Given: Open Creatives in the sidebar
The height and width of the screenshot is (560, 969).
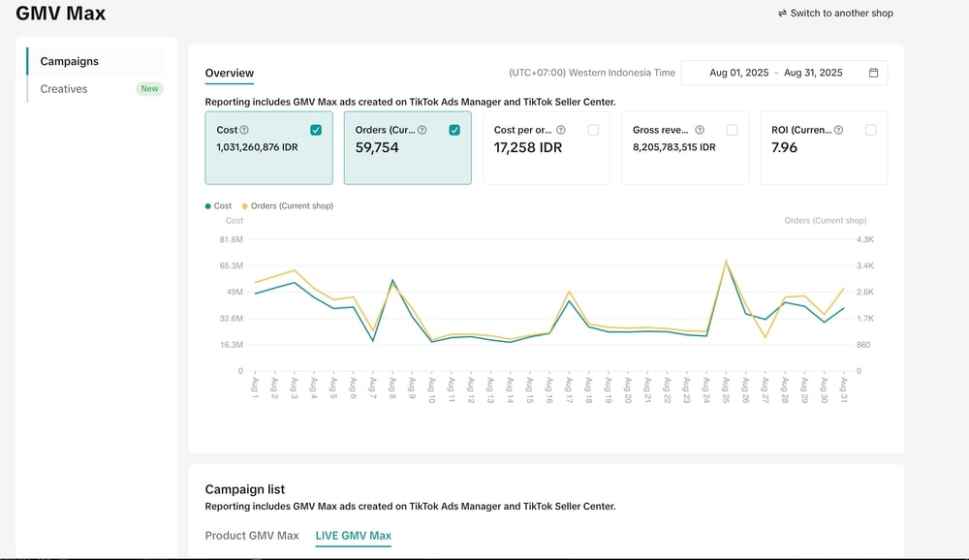Looking at the screenshot, I should coord(64,89).
